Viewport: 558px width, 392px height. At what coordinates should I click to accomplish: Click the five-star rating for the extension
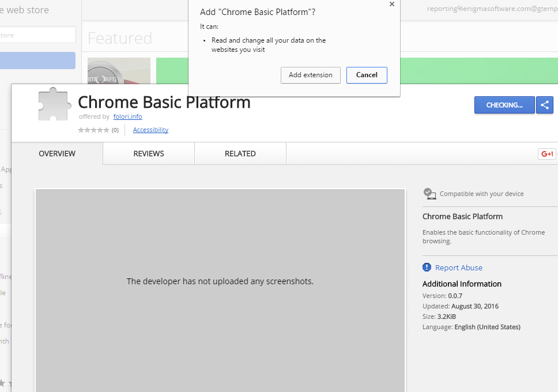93,130
